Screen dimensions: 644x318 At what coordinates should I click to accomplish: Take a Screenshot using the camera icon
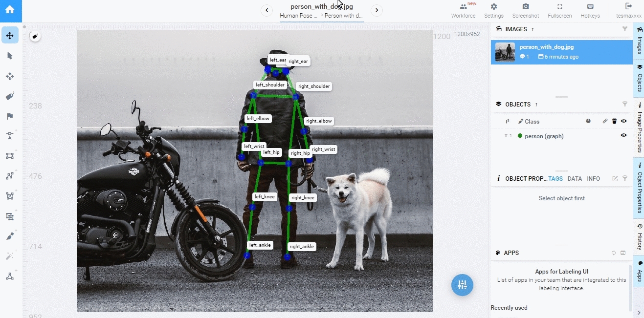526,11
